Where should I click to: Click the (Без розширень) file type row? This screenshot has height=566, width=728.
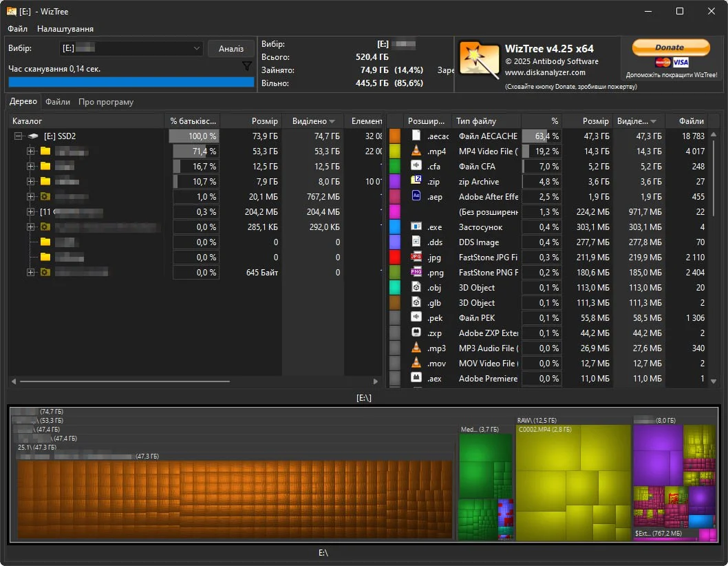(547, 212)
